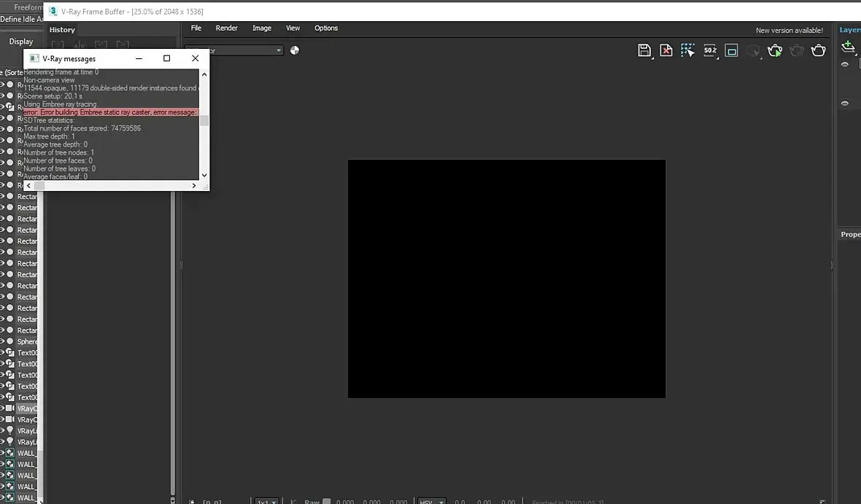This screenshot has height=504, width=861.
Task: Click the vertical scrollbar thumb in V-Ray messages
Action: [204, 120]
